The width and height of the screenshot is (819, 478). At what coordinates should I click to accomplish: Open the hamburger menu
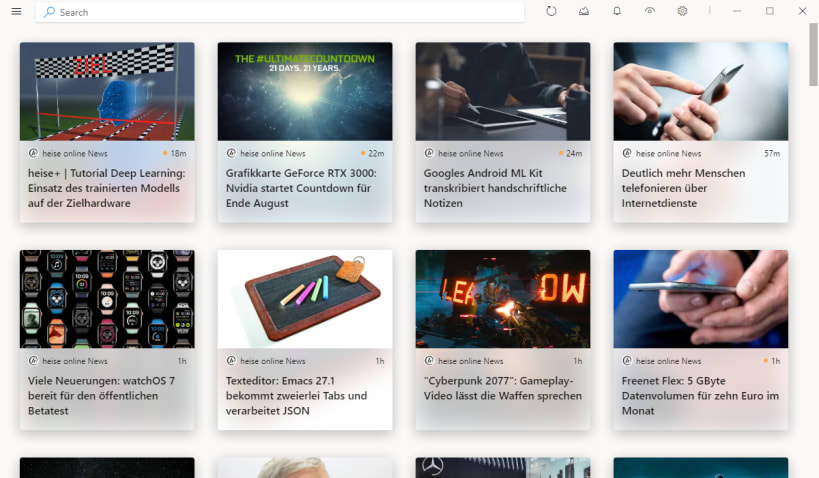[x=16, y=11]
